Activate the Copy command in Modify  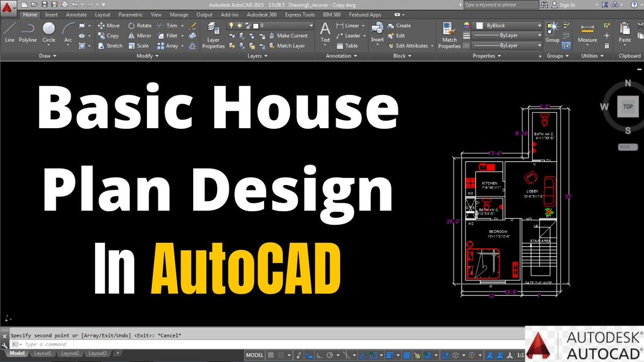click(108, 35)
